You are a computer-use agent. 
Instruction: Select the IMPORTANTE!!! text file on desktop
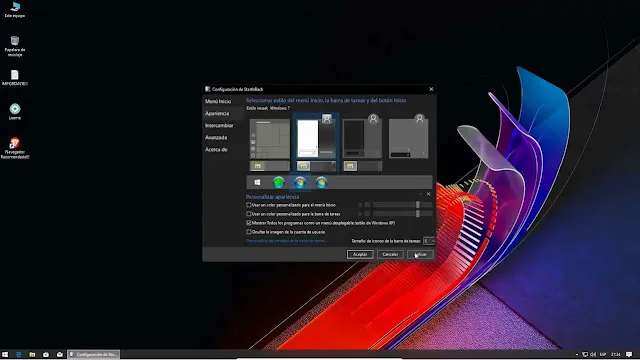click(x=15, y=78)
